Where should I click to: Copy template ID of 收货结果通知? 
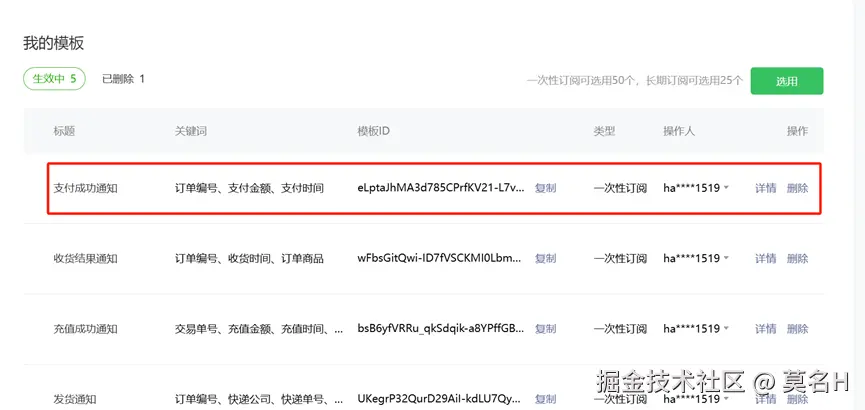coord(546,258)
